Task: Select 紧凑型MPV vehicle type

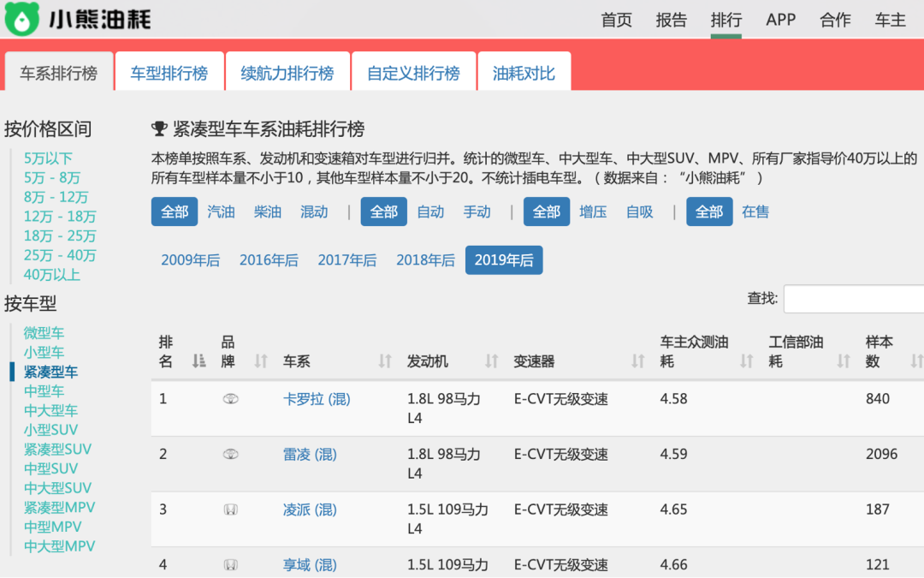Action: click(60, 508)
